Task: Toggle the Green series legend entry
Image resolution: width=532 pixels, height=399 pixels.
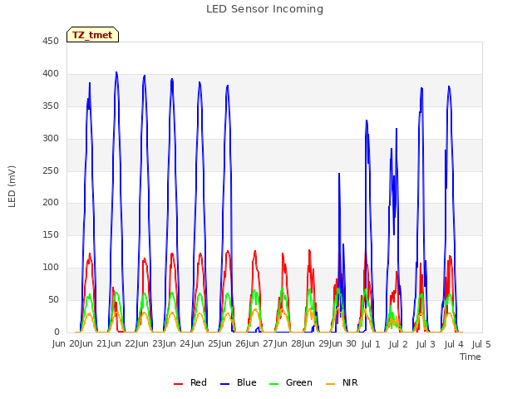Action: coord(290,382)
